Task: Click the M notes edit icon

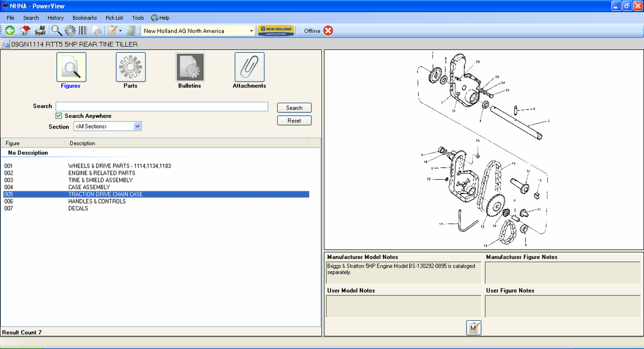Action: tap(473, 328)
